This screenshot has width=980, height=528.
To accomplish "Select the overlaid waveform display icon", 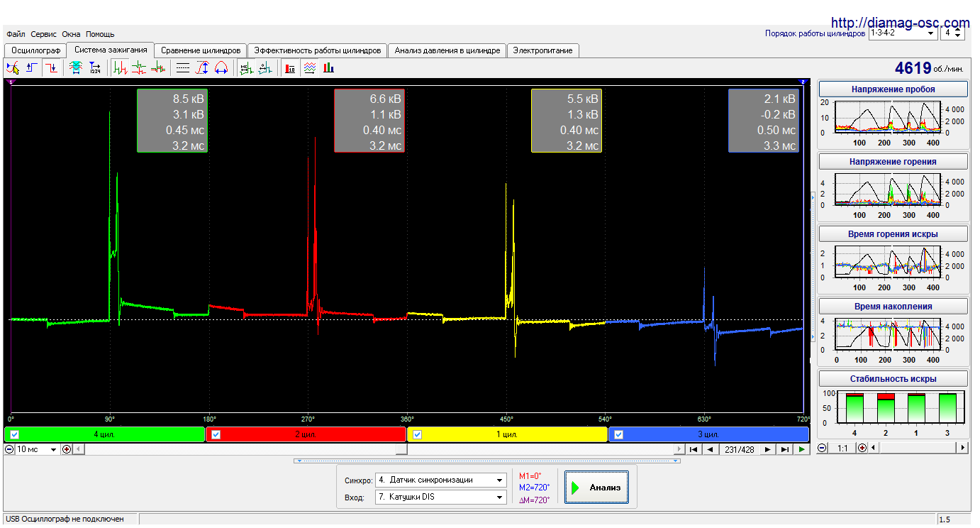I will pyautogui.click(x=158, y=68).
